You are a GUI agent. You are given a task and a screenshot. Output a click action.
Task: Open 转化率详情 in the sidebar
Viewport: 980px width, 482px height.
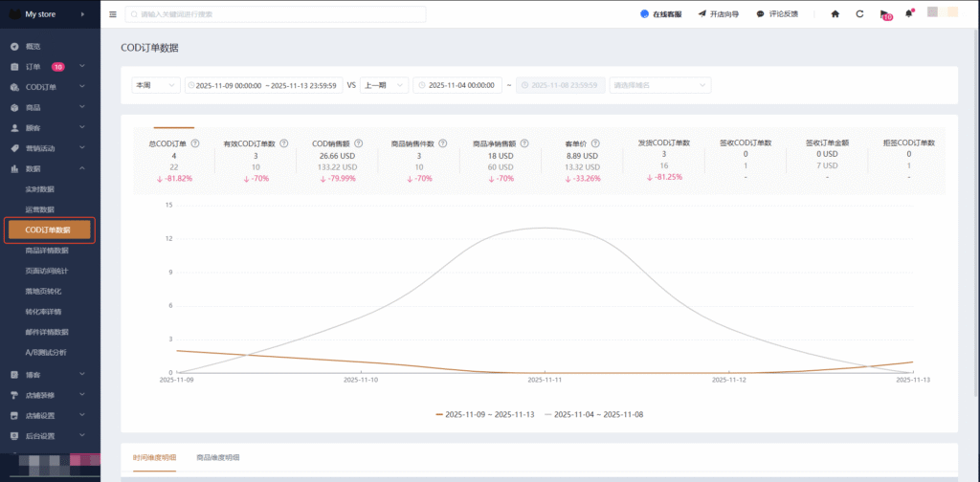[x=43, y=311]
